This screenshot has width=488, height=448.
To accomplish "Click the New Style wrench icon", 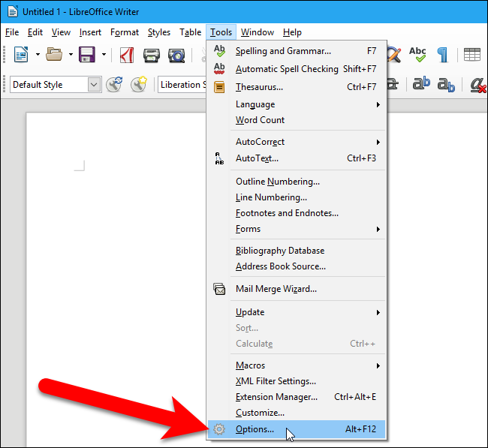I will click(138, 84).
